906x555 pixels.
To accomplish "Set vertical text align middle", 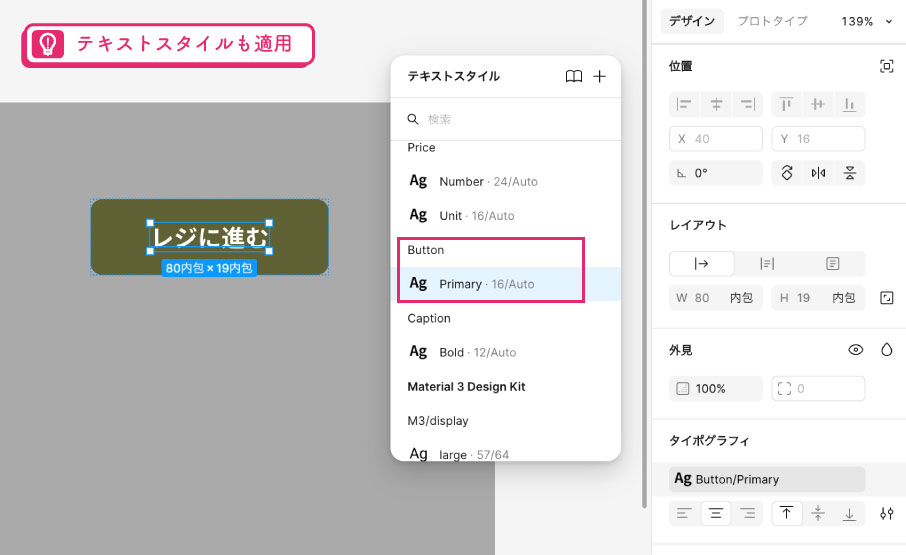I will 818,513.
